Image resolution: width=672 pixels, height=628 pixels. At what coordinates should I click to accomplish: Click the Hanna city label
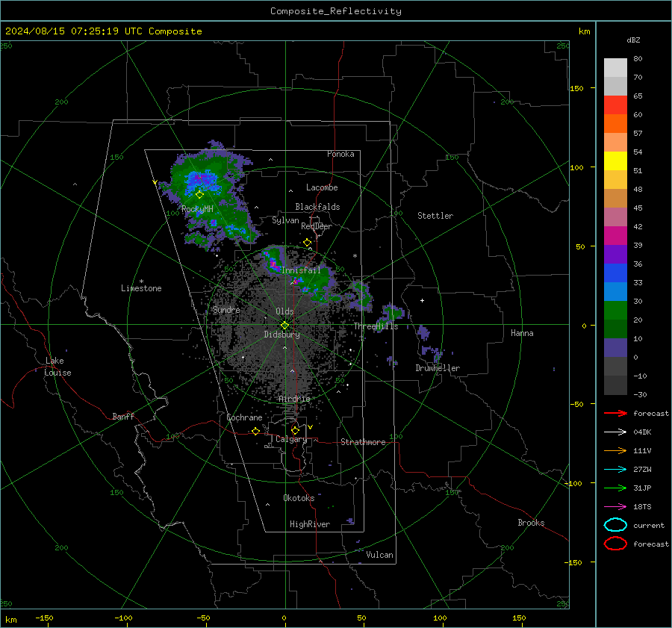pyautogui.click(x=522, y=333)
